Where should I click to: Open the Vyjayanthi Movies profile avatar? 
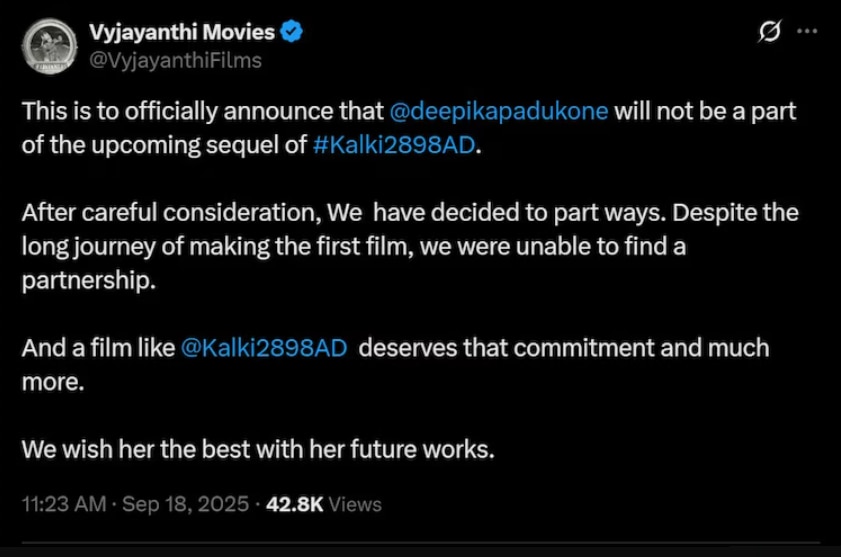pyautogui.click(x=47, y=45)
